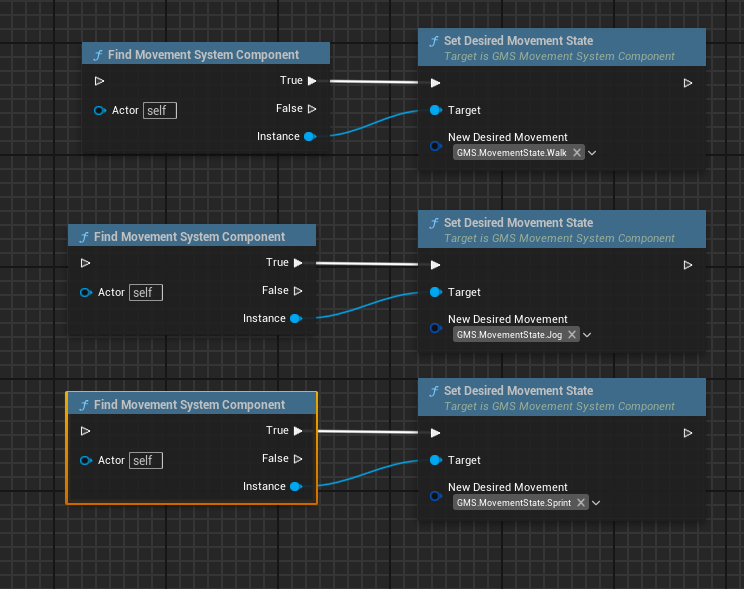
Task: Open tag dropdown next to MovementState.Jog
Action: click(587, 335)
